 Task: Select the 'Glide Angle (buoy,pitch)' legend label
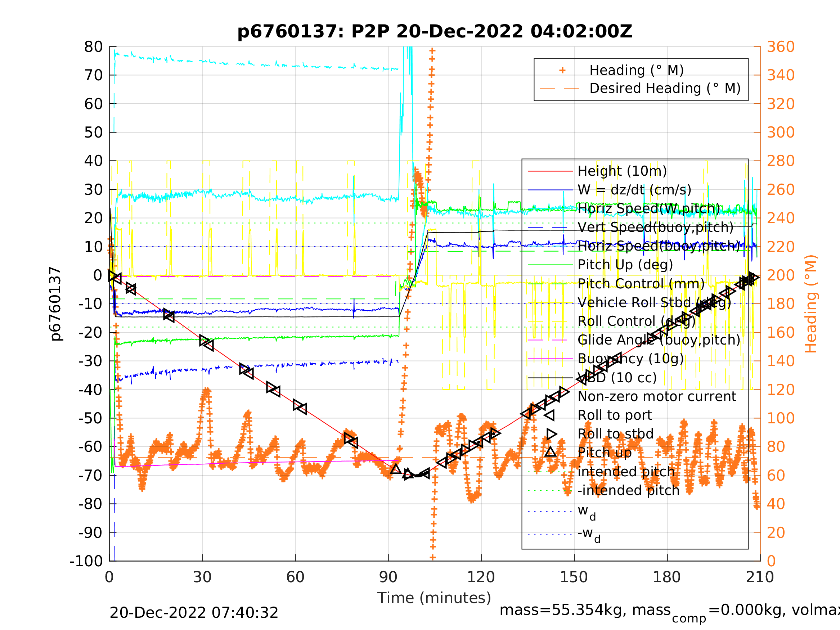[659, 340]
